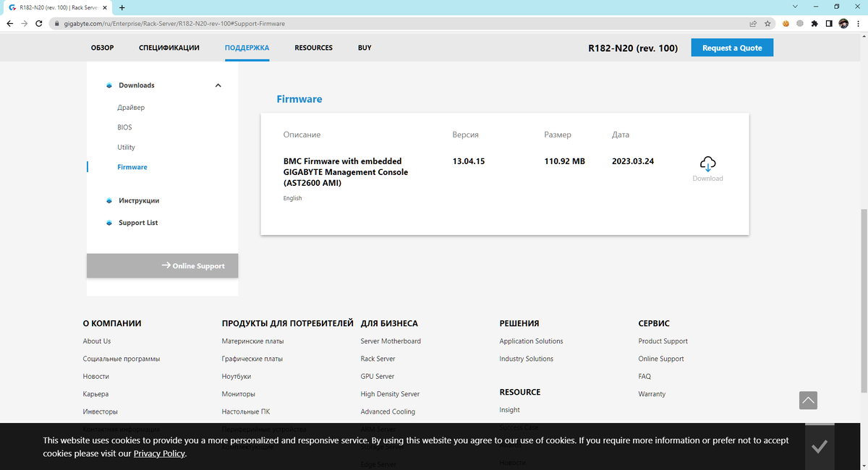Viewport: 868px width, 470px height.
Task: Click the share page icon in address bar
Action: coord(753,23)
